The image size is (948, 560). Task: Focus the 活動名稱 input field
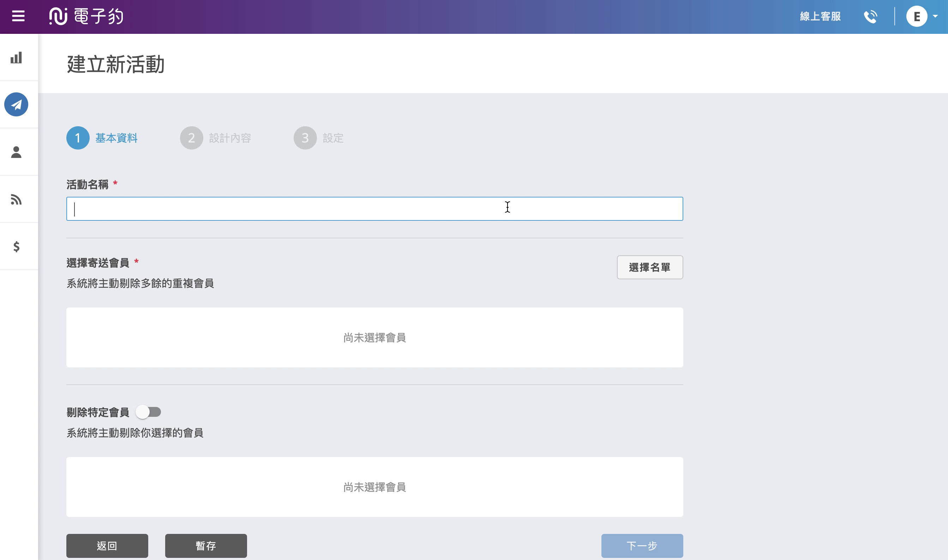[x=375, y=209]
